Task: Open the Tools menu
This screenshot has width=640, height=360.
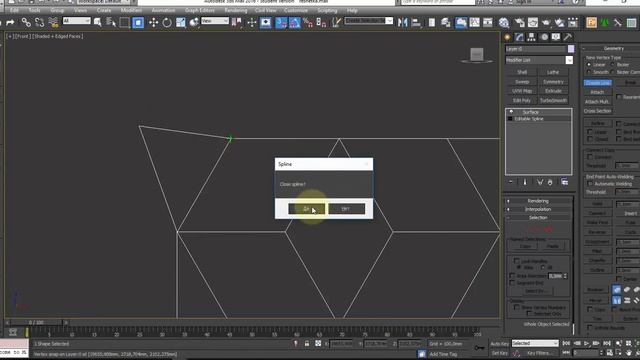Action: coord(34,10)
